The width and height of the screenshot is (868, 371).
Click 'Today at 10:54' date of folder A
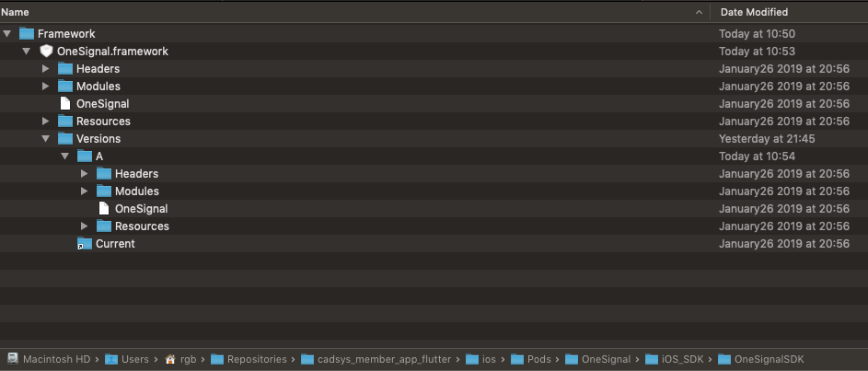(x=757, y=157)
